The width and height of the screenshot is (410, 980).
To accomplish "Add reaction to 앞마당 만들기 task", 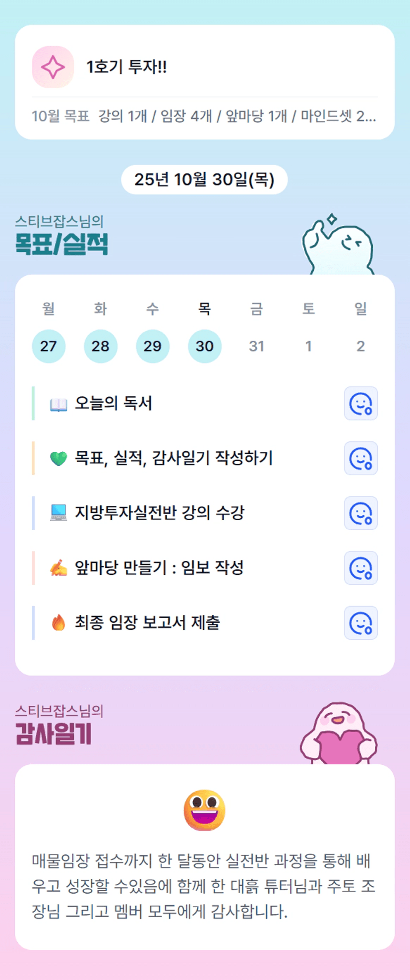I will [x=360, y=568].
